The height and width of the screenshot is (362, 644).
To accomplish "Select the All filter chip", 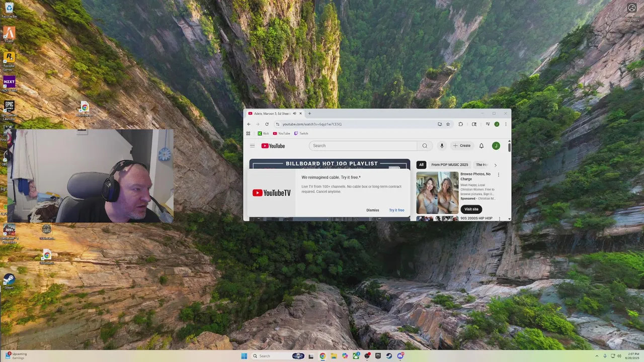I will pos(421,165).
